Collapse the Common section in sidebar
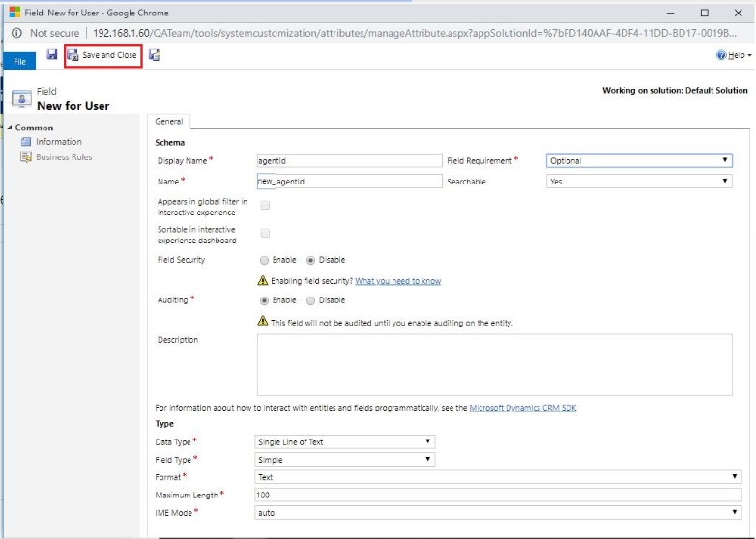The width and height of the screenshot is (756, 539). 10,128
